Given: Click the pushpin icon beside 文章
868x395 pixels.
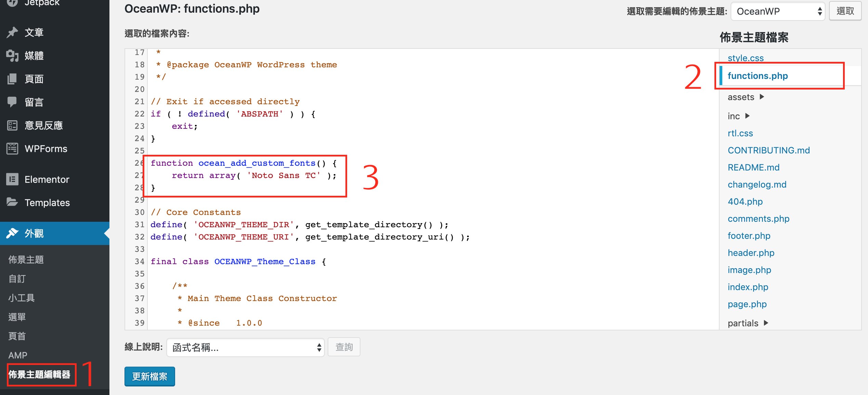Looking at the screenshot, I should point(12,32).
